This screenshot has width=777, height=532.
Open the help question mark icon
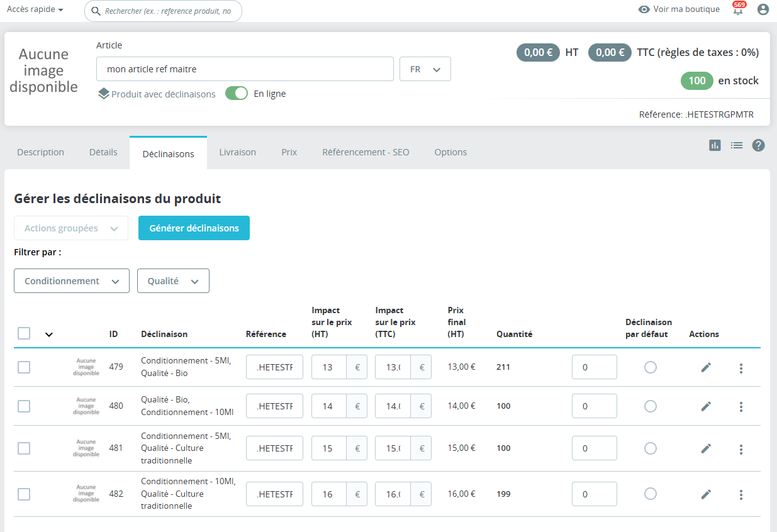[759, 145]
